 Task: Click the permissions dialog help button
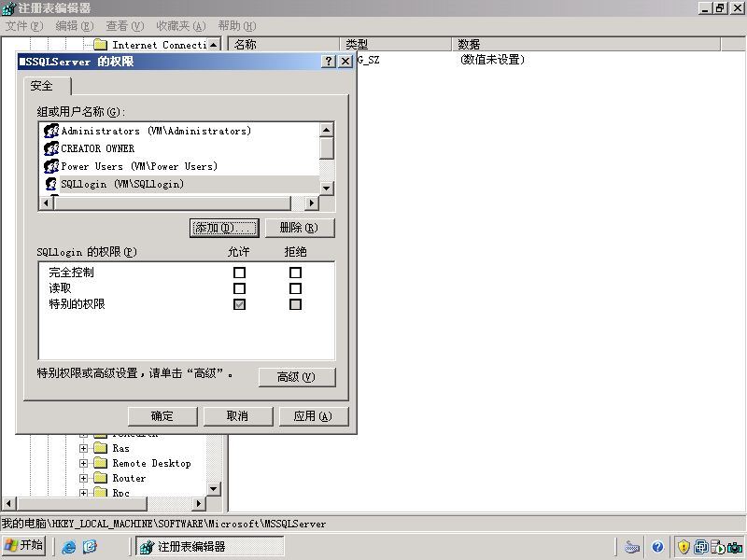pos(329,61)
